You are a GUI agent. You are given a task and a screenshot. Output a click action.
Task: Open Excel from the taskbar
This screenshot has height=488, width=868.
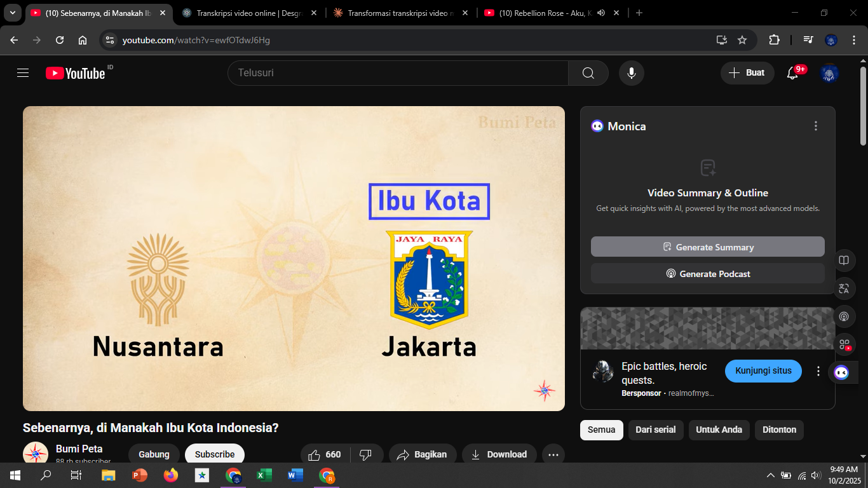click(x=264, y=475)
